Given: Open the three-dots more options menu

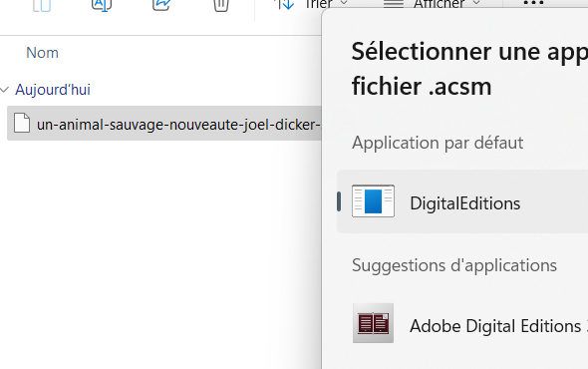Looking at the screenshot, I should [x=533, y=3].
